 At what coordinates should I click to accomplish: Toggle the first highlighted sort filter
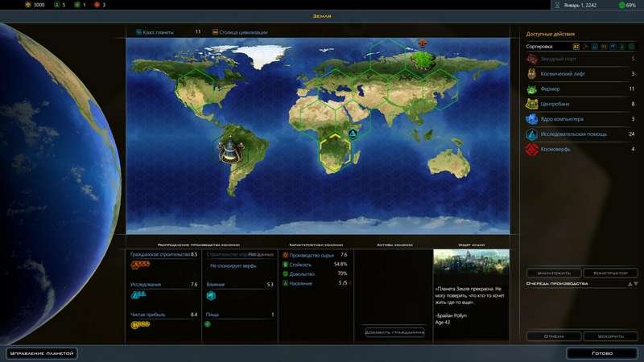[576, 47]
